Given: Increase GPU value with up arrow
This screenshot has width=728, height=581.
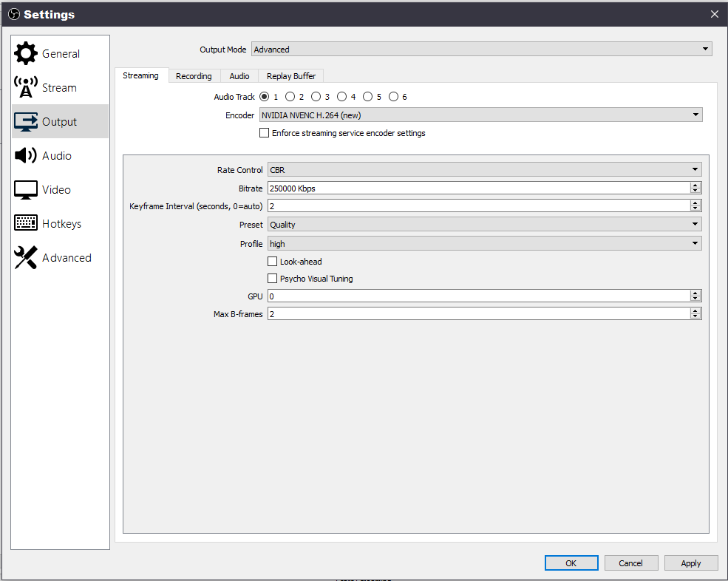Looking at the screenshot, I should click(x=695, y=293).
